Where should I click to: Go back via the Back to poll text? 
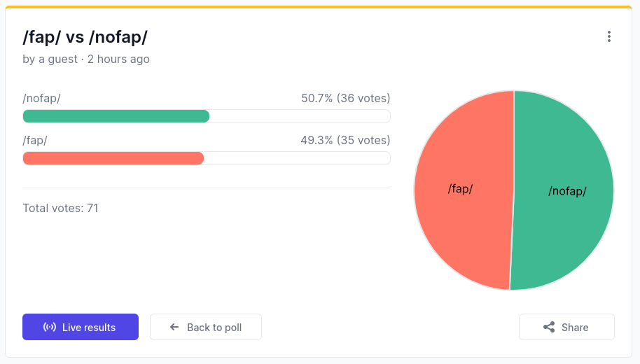click(214, 327)
